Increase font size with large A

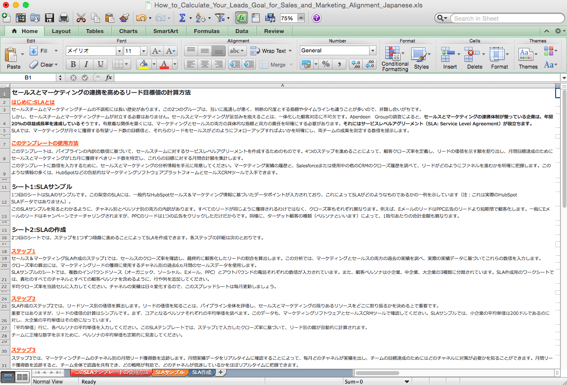[x=156, y=51]
